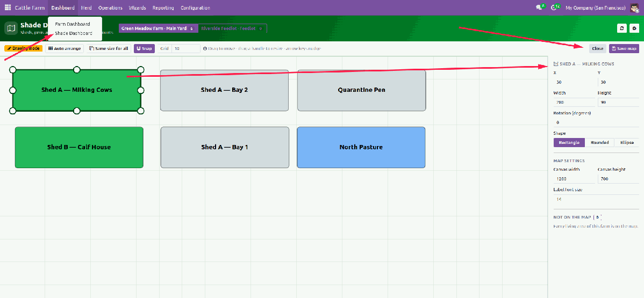644x298 pixels.
Task: Click bottom-left resize handle of Shed A Milking Cows
Action: pos(12,111)
